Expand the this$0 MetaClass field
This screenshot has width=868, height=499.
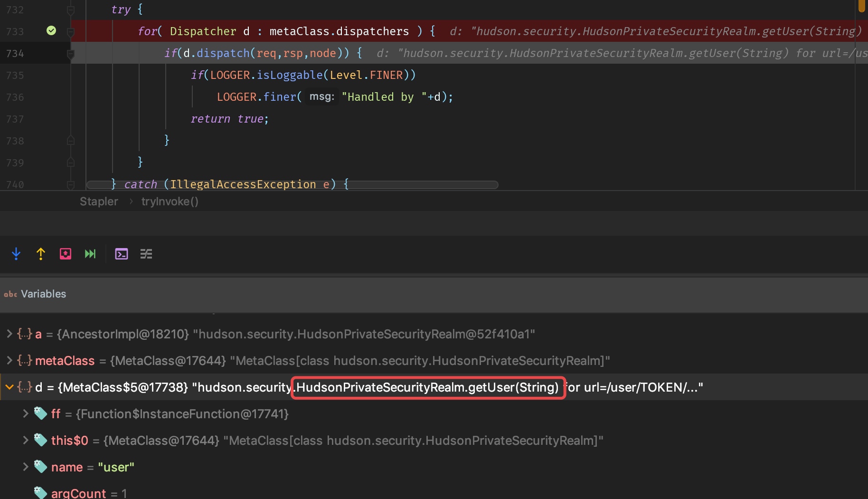pyautogui.click(x=26, y=440)
